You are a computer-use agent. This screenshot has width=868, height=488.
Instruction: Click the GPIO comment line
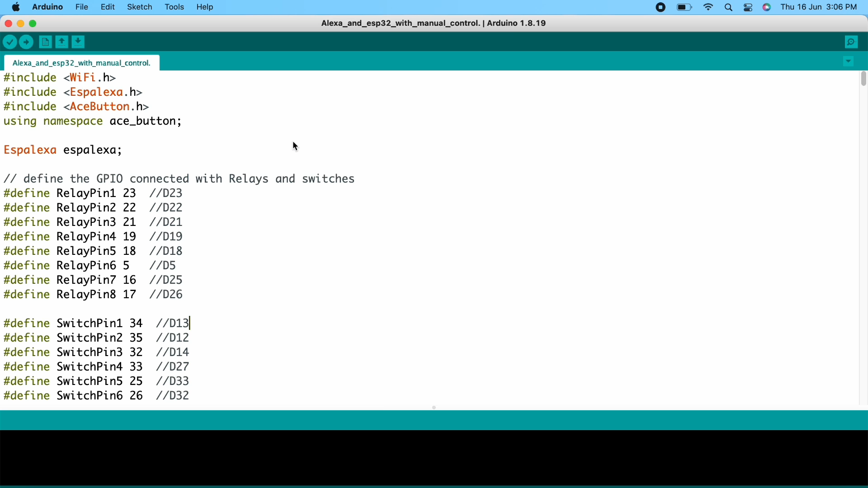point(179,179)
